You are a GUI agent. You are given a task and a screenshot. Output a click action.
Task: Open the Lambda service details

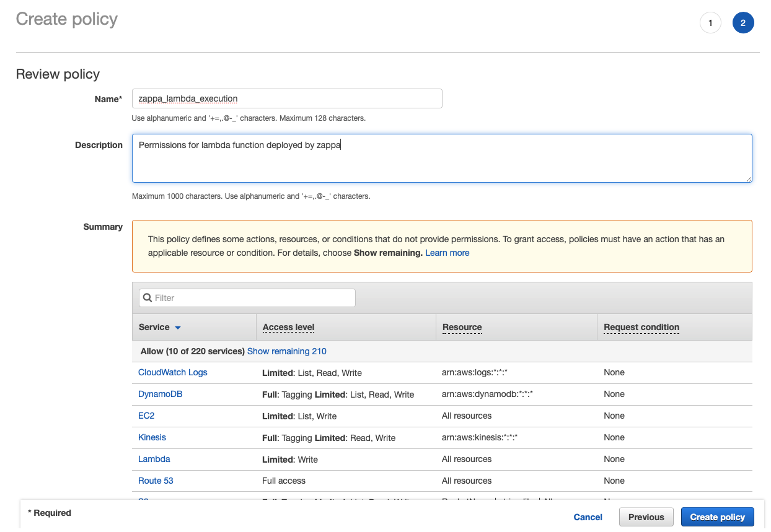point(154,459)
